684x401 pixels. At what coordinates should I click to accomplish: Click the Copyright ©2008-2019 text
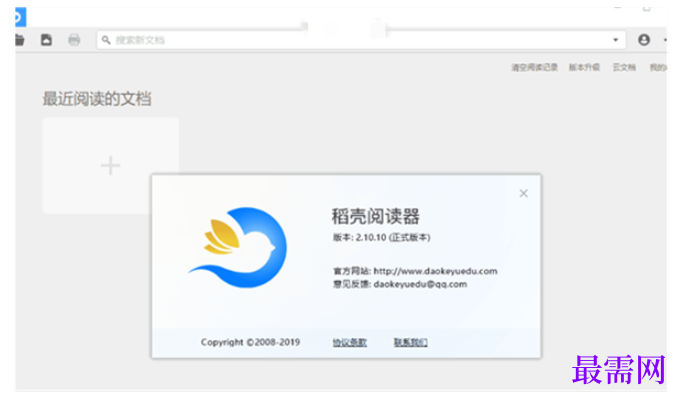250,343
